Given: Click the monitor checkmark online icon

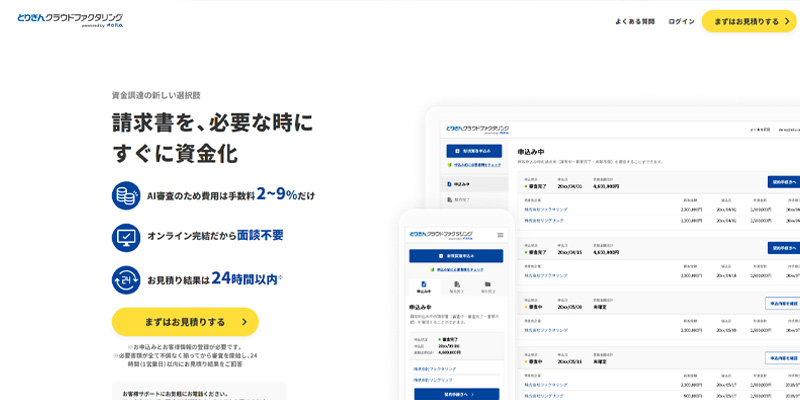Looking at the screenshot, I should (x=126, y=237).
